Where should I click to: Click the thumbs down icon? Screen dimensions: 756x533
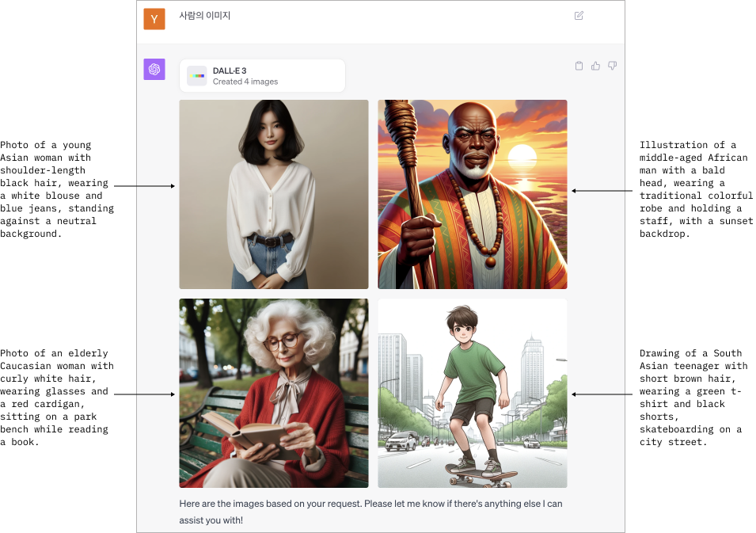(613, 66)
